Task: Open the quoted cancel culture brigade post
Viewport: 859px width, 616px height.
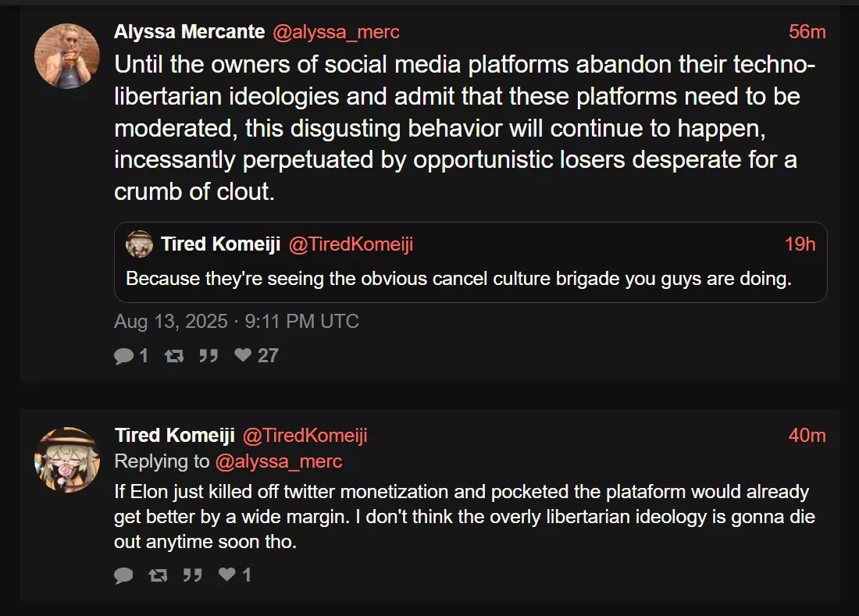Action: click(x=471, y=262)
